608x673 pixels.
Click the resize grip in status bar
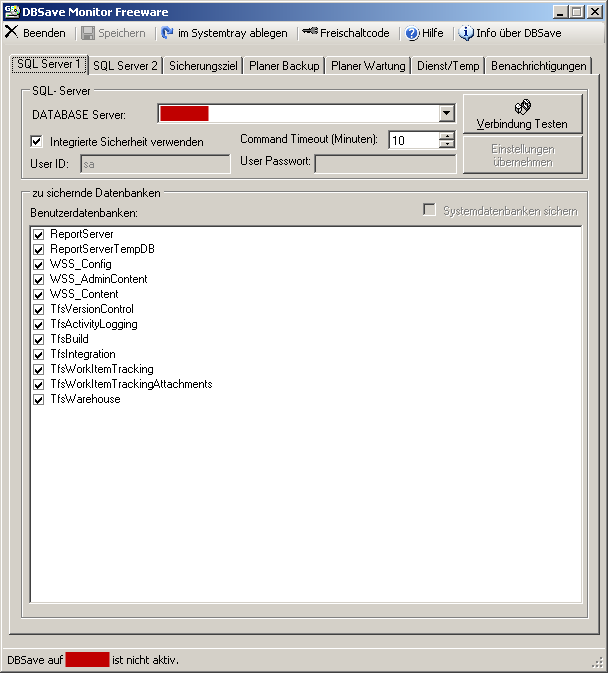pyautogui.click(x=598, y=662)
